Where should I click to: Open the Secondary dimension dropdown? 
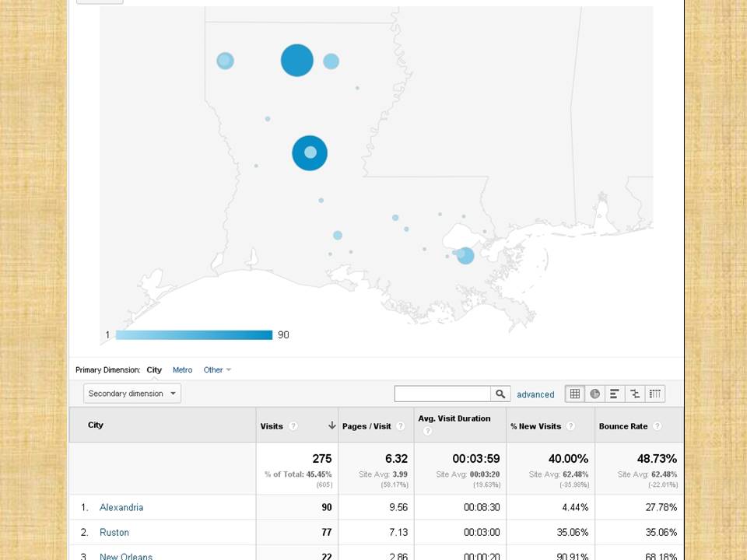[x=132, y=394]
